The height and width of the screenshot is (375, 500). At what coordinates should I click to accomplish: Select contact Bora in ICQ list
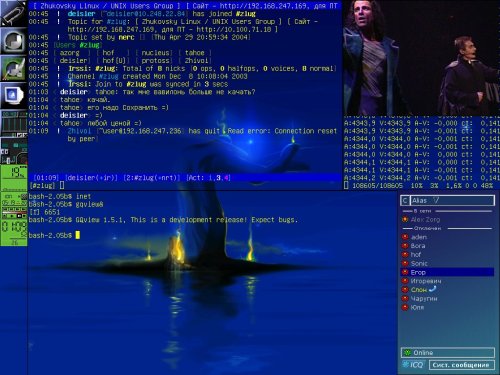(418, 246)
